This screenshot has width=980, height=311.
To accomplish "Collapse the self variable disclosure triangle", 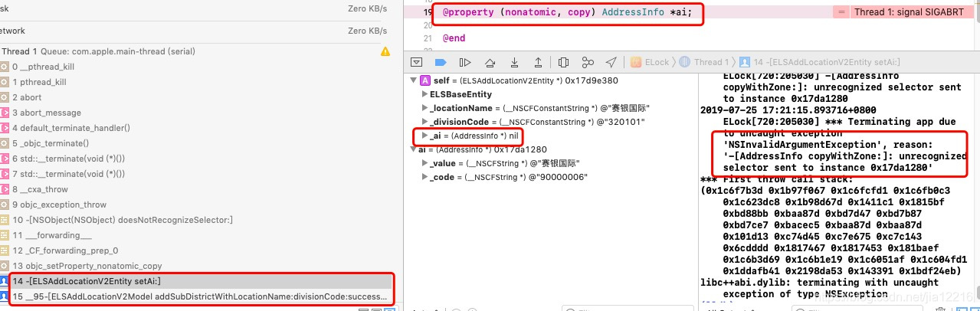I will (415, 80).
